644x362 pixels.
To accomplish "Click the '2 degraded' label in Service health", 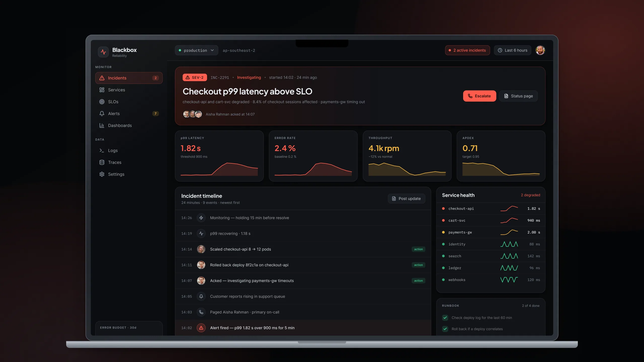I will tap(530, 195).
